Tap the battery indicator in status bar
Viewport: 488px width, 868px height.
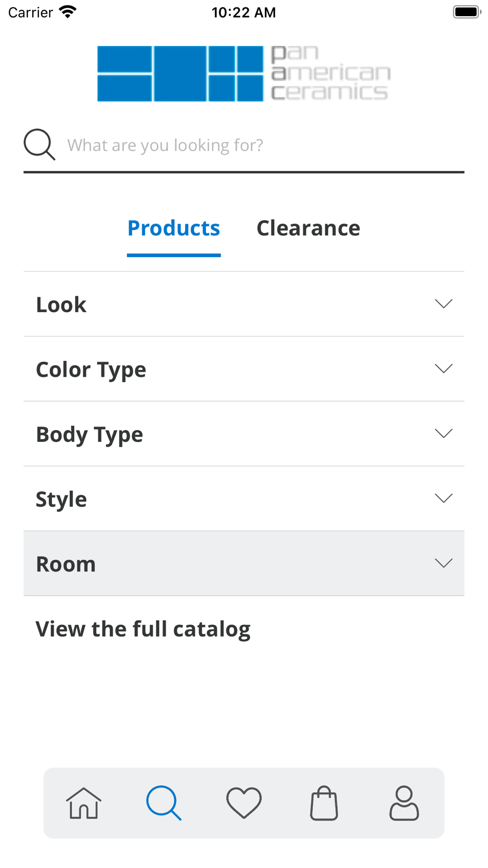pyautogui.click(x=467, y=12)
